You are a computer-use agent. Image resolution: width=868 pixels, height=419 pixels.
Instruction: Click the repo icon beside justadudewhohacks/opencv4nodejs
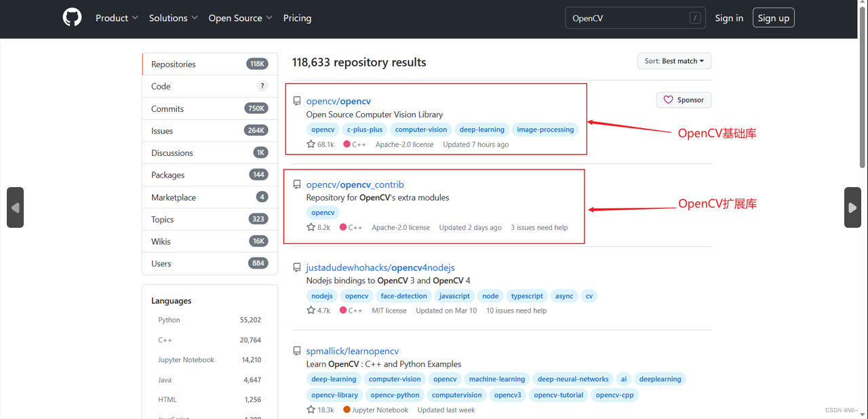pyautogui.click(x=297, y=268)
